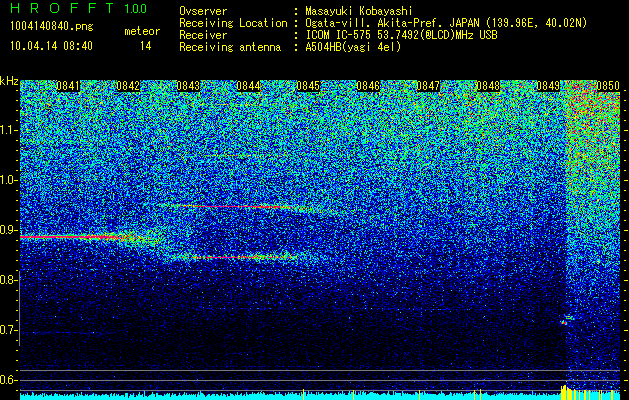Click the 0841 time marker
629x400 pixels.
pos(68,86)
